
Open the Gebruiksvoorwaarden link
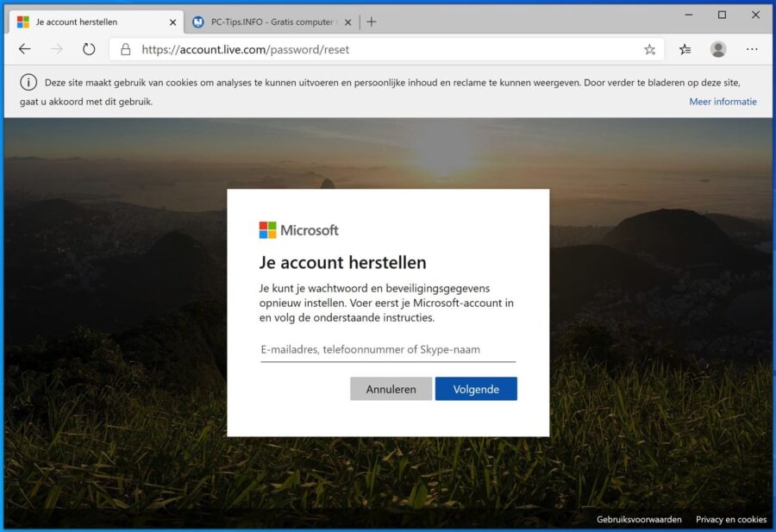pyautogui.click(x=638, y=519)
